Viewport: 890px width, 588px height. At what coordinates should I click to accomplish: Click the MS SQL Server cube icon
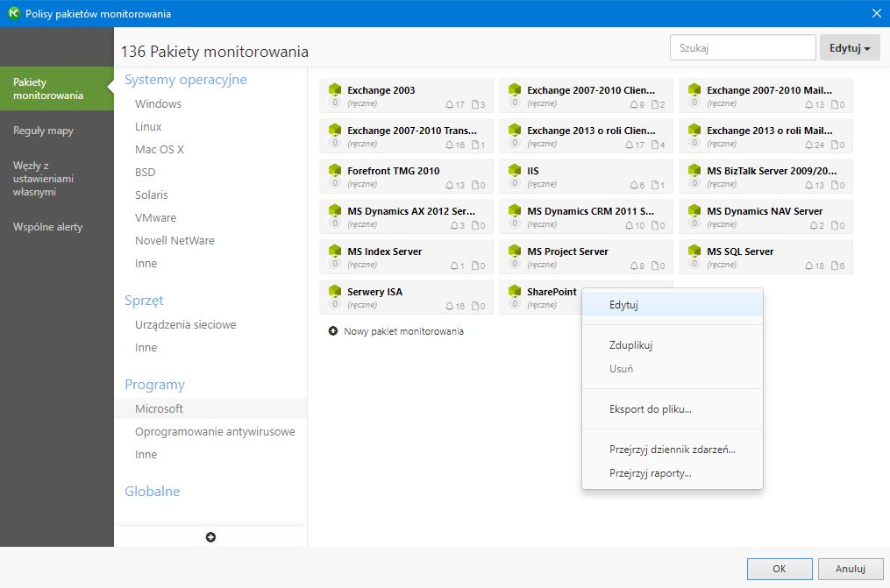[694, 251]
